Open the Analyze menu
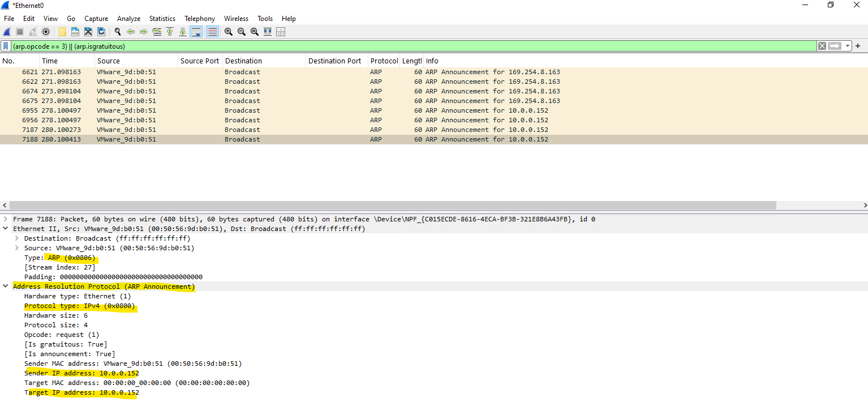The height and width of the screenshot is (419, 868). [128, 19]
